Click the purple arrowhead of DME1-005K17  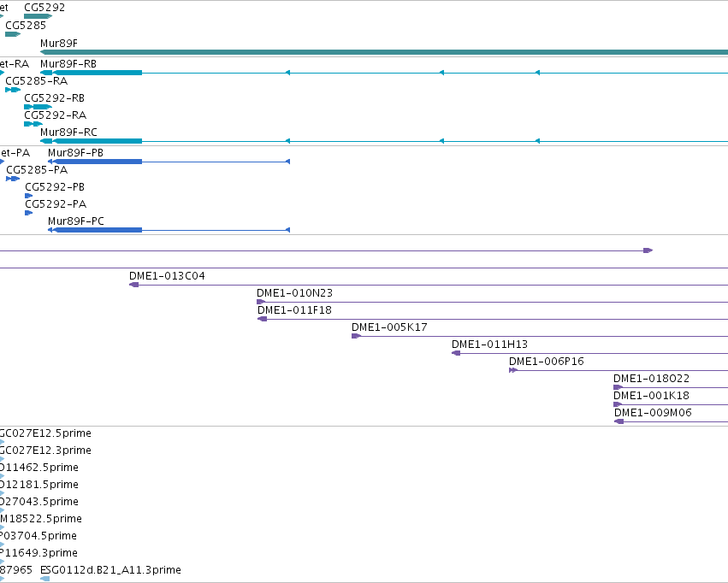[356, 336]
